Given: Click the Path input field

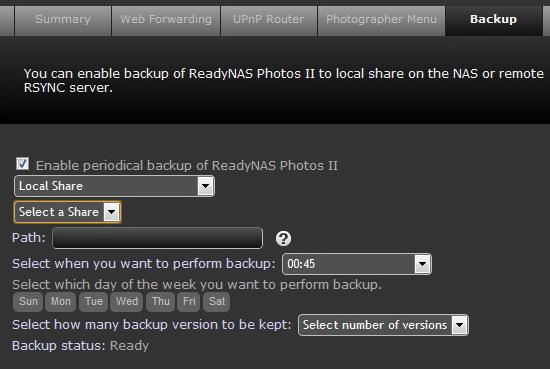Looking at the screenshot, I should [x=157, y=238].
